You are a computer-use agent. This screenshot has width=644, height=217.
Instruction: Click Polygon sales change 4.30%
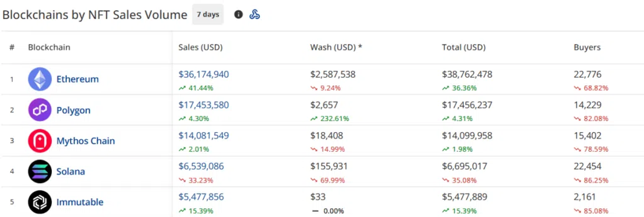(x=198, y=119)
